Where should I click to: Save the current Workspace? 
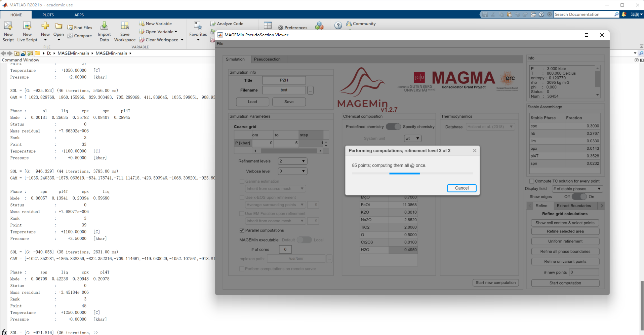125,31
